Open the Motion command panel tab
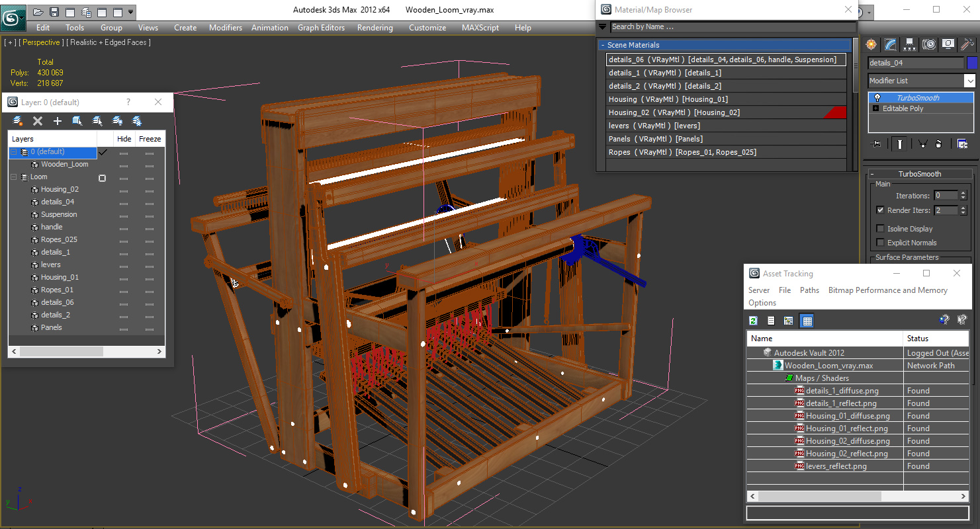 929,44
